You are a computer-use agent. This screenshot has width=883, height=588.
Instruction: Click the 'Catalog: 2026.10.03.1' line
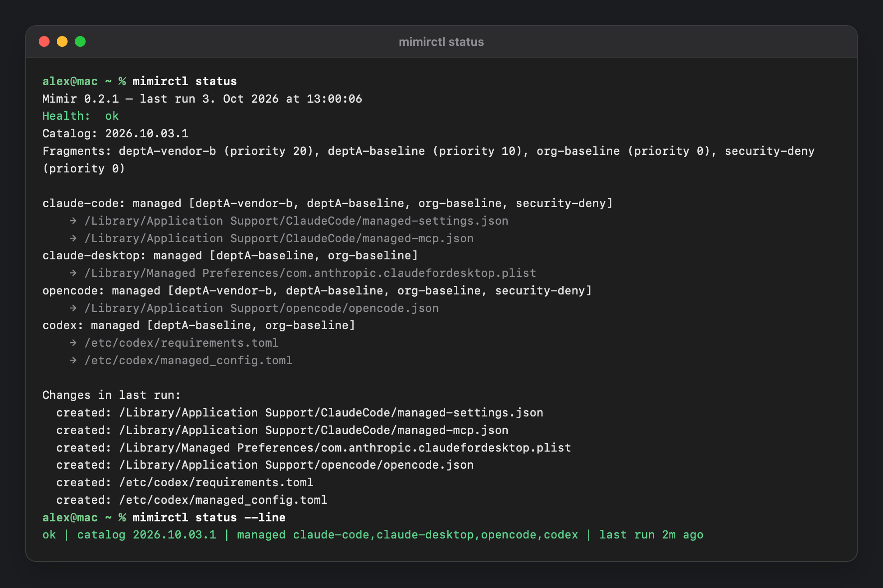click(115, 133)
